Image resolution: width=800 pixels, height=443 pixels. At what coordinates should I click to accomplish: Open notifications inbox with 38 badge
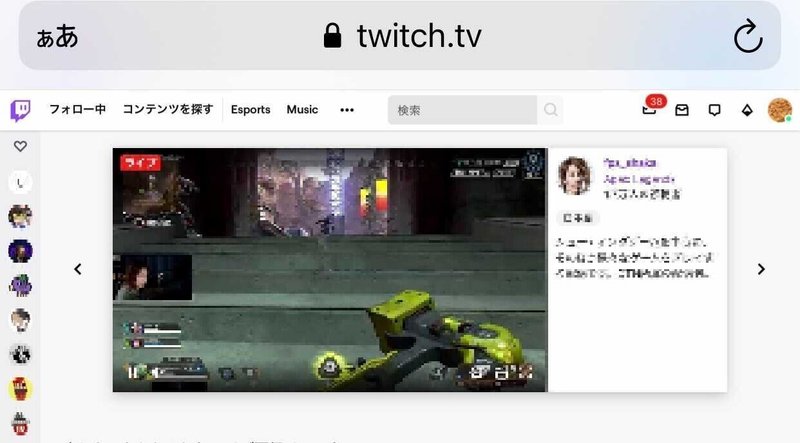point(651,107)
